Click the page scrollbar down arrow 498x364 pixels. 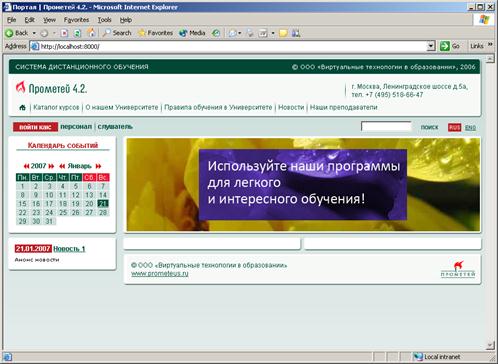click(490, 345)
